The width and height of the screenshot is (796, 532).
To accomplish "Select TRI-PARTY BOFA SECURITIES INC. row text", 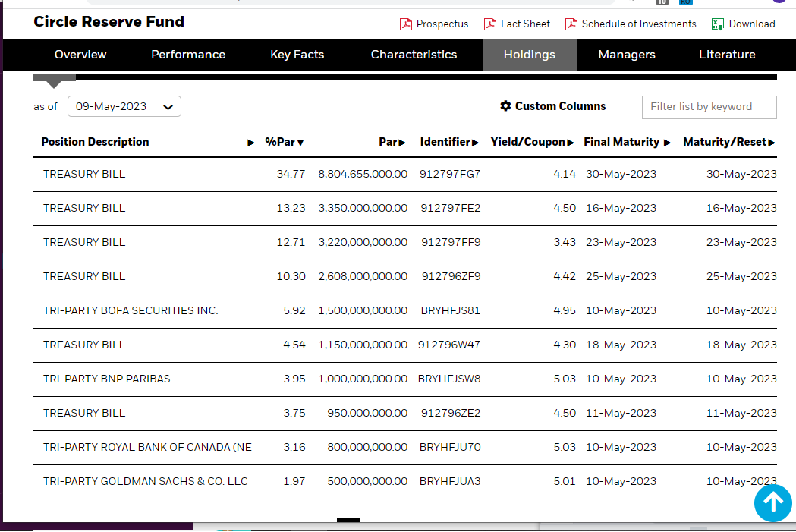I will (131, 310).
